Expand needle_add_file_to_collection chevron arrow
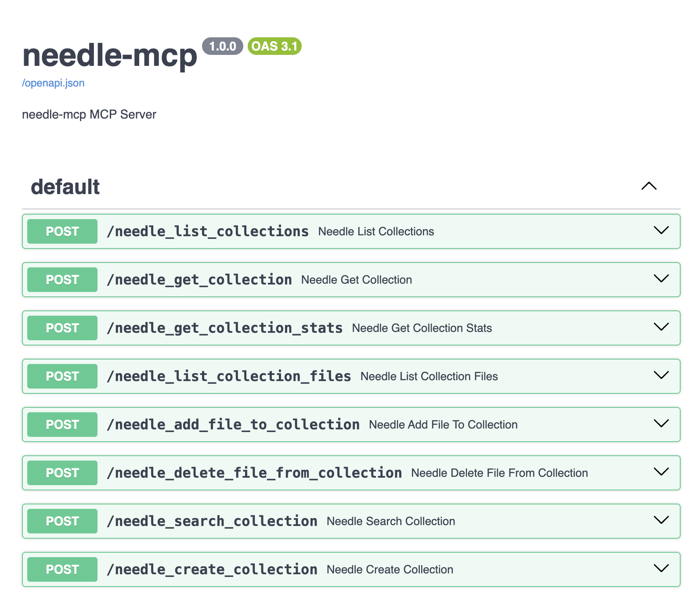 pos(661,424)
